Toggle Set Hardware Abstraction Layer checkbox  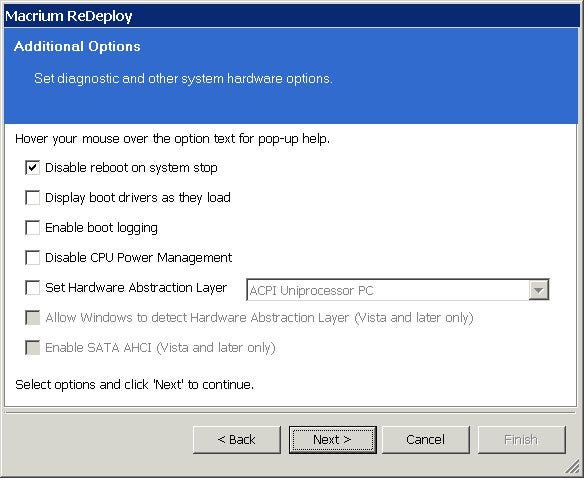point(32,288)
